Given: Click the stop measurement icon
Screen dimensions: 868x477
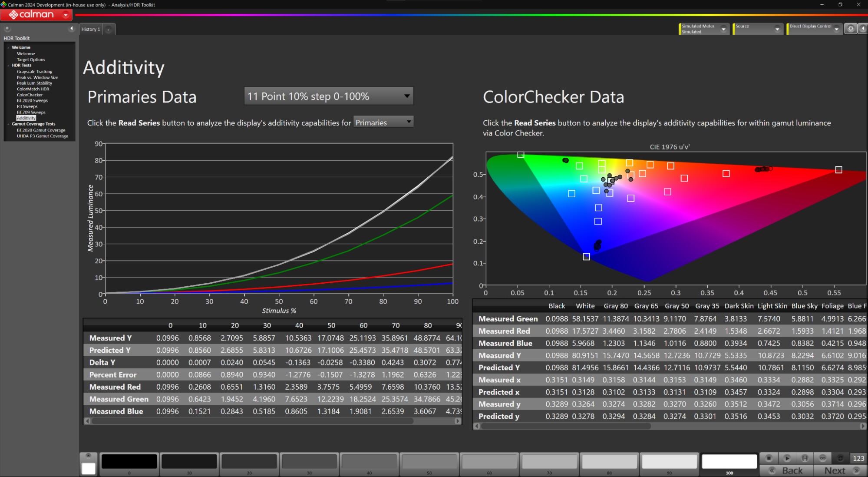Looking at the screenshot, I should pyautogui.click(x=769, y=458).
